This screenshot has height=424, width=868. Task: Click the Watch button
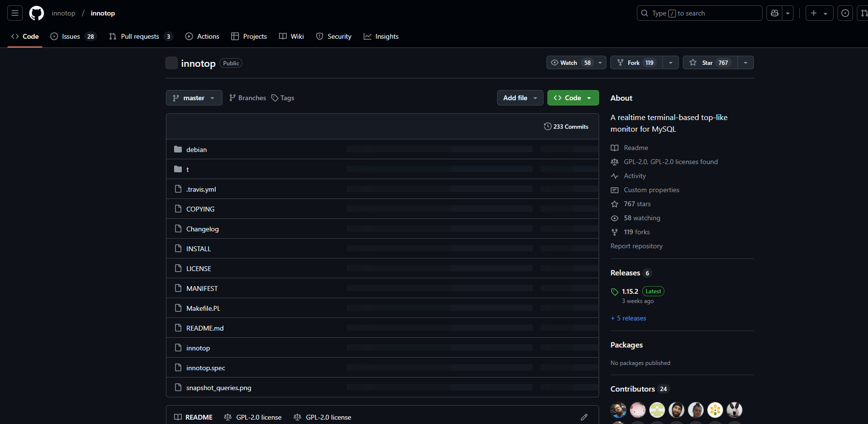(x=571, y=62)
